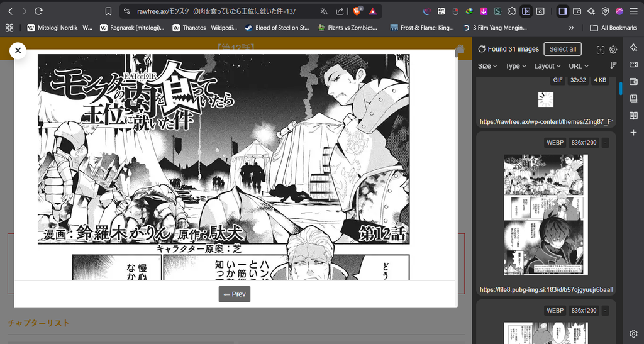Open the green S extension

498,11
